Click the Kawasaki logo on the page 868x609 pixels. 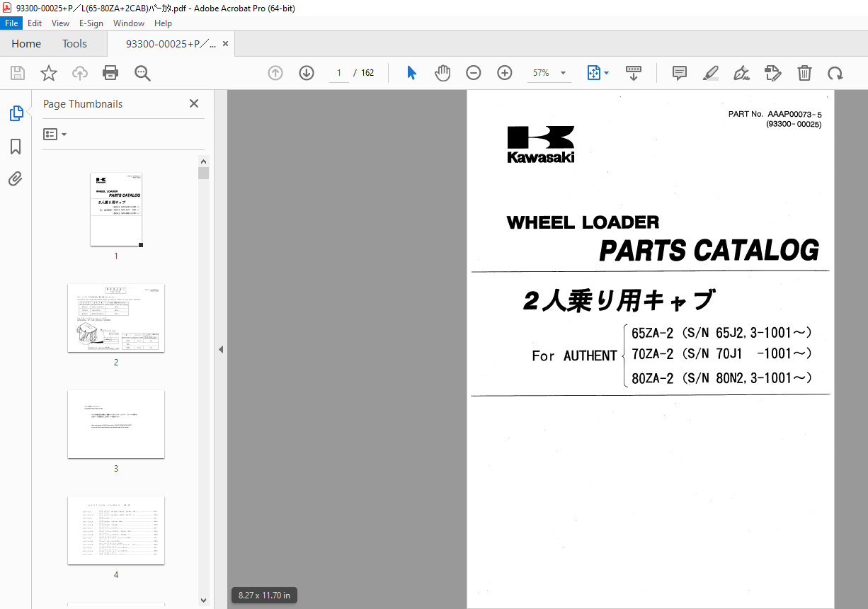click(x=541, y=144)
